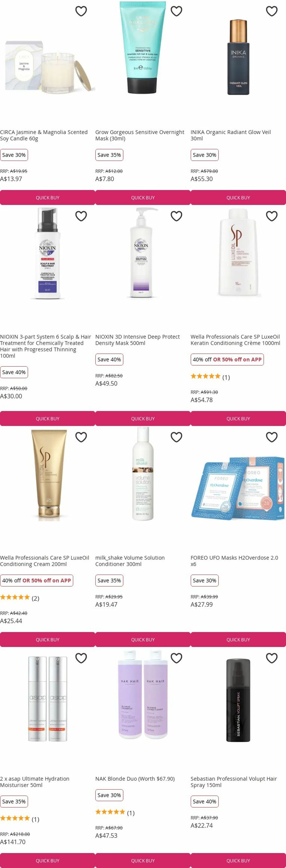Favourite the Grow Gorgeous Overnight Mask
The width and height of the screenshot is (286, 868).
point(176,11)
